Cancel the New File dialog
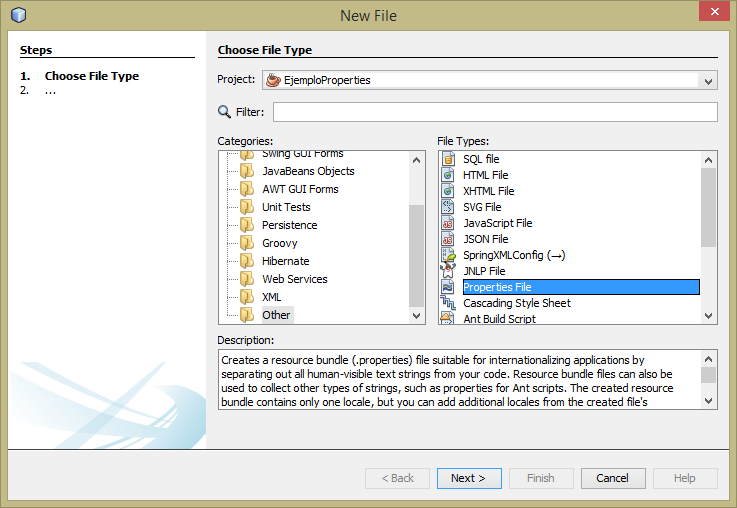 pyautogui.click(x=612, y=478)
